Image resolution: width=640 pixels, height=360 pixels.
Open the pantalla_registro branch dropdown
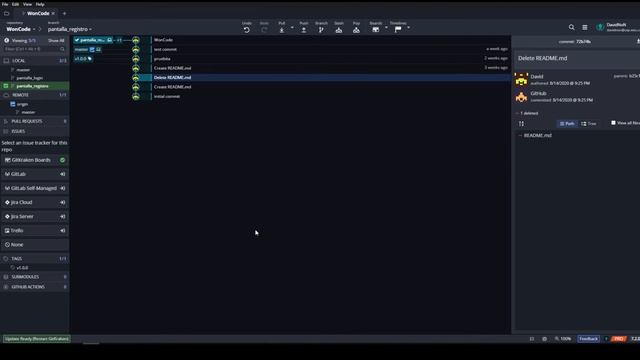[70, 29]
